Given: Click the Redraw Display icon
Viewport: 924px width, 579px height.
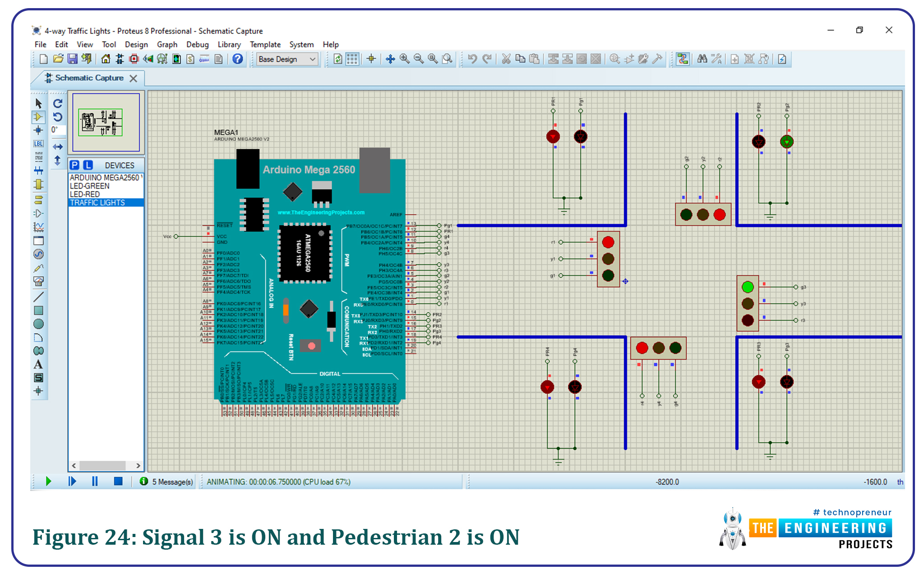Looking at the screenshot, I should tap(338, 59).
